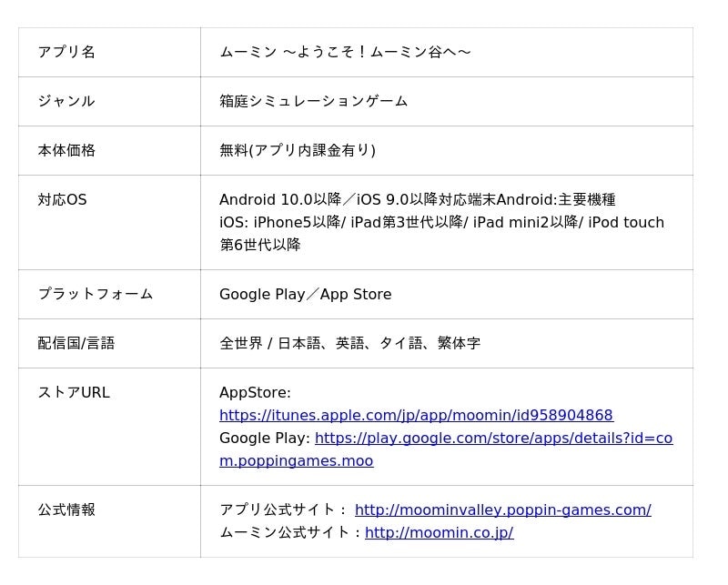Select the プラットフォーム label cell
This screenshot has height=585, width=728.
pyautogui.click(x=109, y=295)
